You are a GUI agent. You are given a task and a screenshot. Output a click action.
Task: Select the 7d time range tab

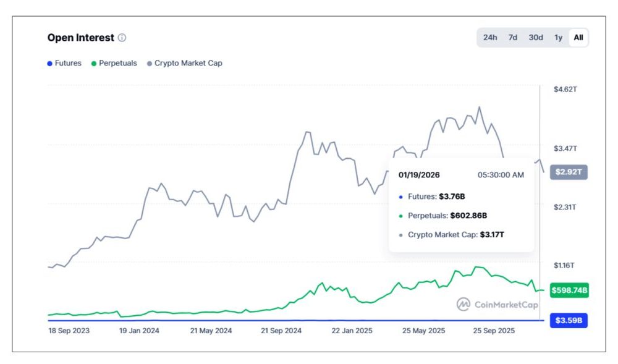point(512,37)
